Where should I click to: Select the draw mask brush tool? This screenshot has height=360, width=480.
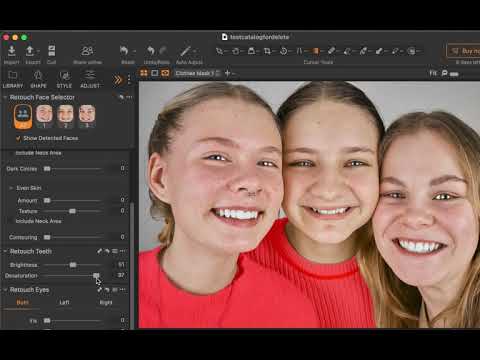331,51
